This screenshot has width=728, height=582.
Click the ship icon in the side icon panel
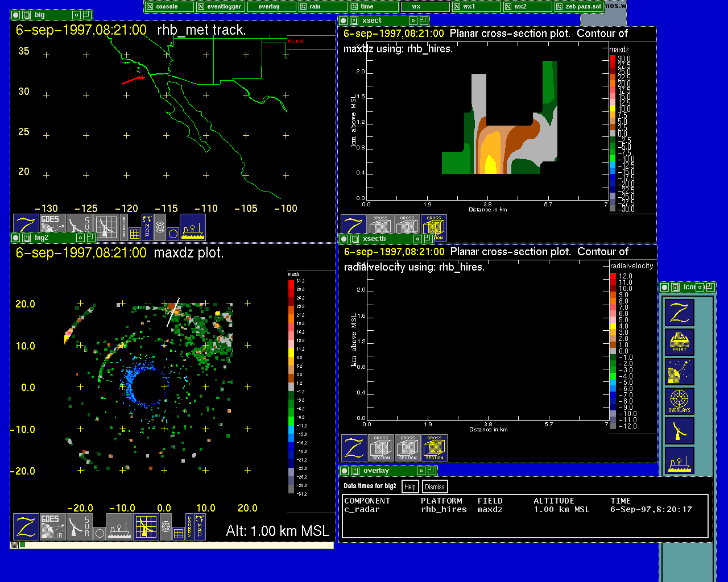click(680, 460)
